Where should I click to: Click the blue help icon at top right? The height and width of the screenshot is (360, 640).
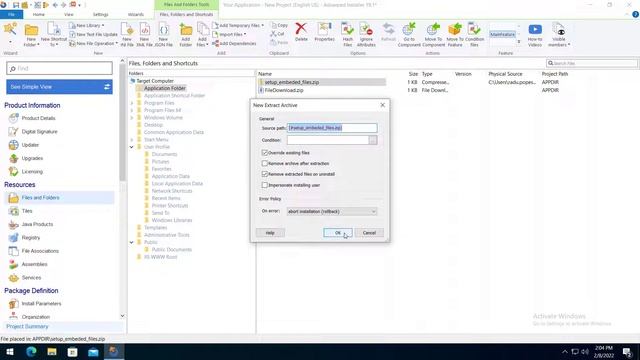click(635, 14)
